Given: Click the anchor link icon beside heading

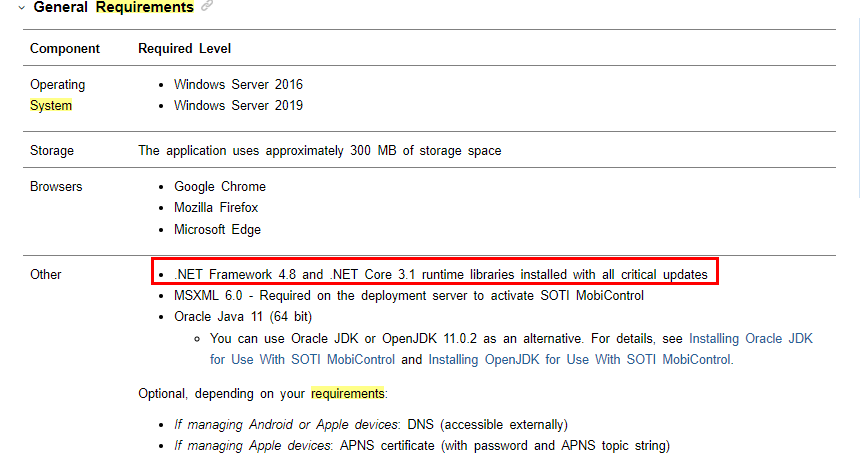Looking at the screenshot, I should point(207,7).
